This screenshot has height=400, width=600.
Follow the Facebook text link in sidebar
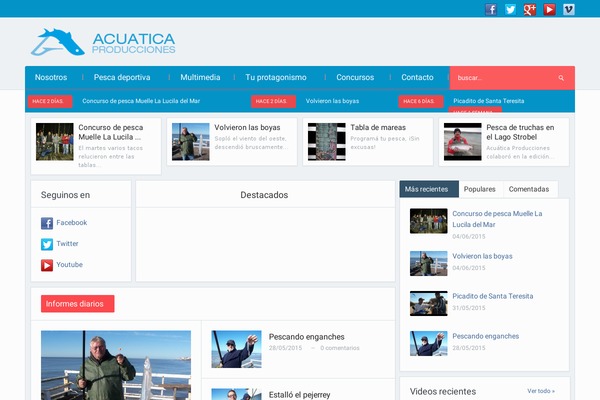[72, 223]
